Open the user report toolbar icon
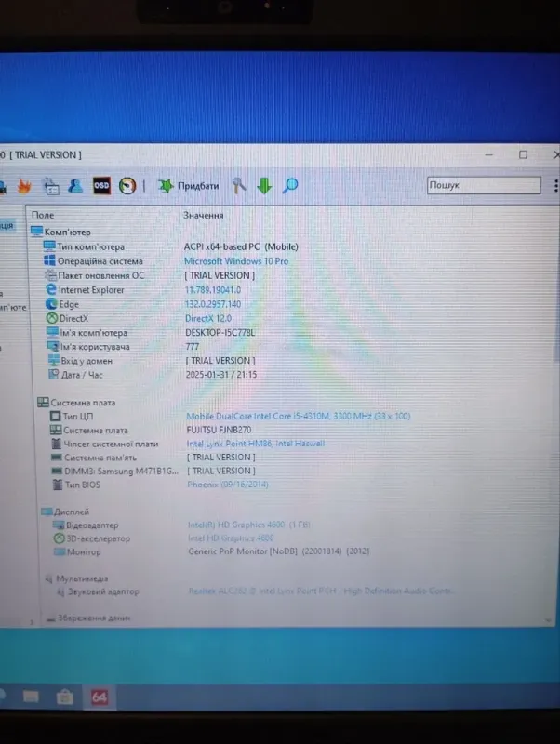560x744 pixels. (76, 186)
